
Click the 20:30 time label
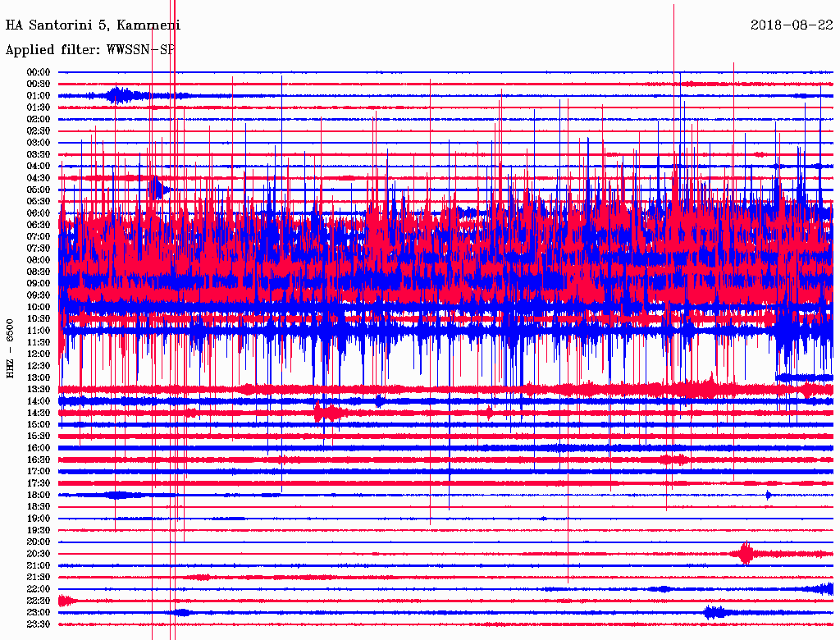click(39, 554)
